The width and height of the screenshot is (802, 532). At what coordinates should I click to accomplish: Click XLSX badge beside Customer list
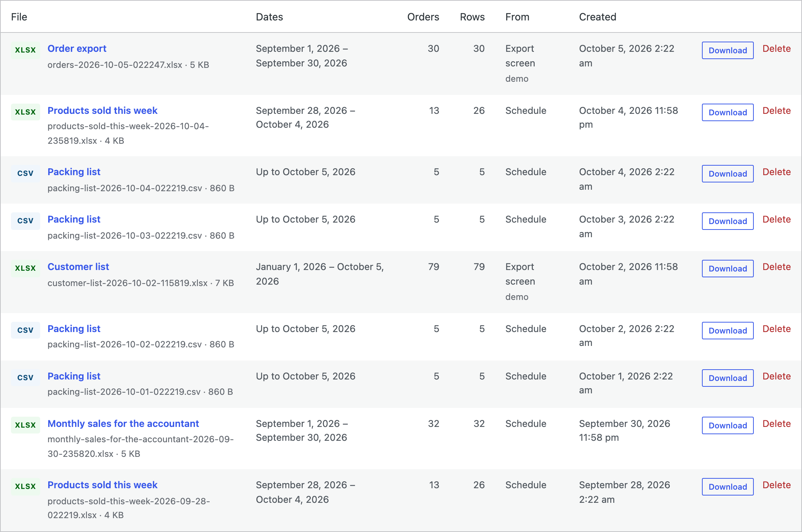25,268
